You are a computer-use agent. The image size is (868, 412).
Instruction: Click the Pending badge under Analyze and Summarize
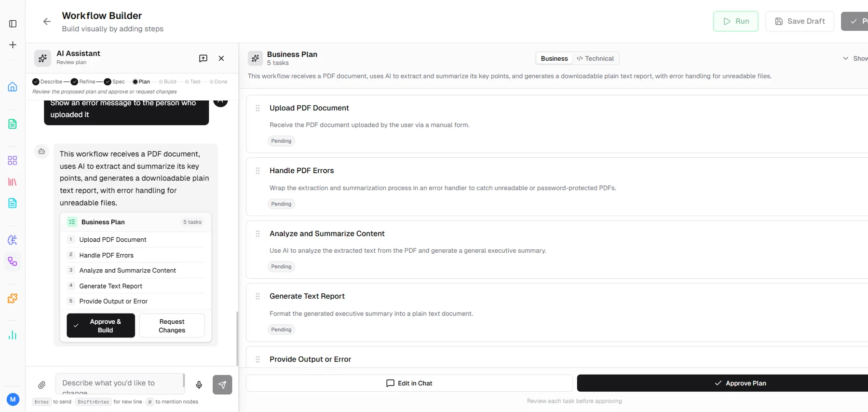[281, 267]
